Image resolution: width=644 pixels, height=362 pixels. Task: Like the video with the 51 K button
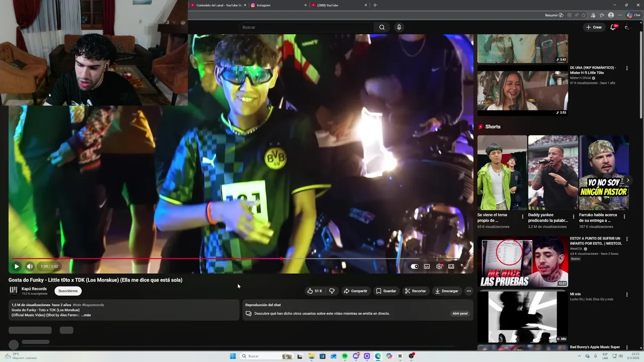315,291
